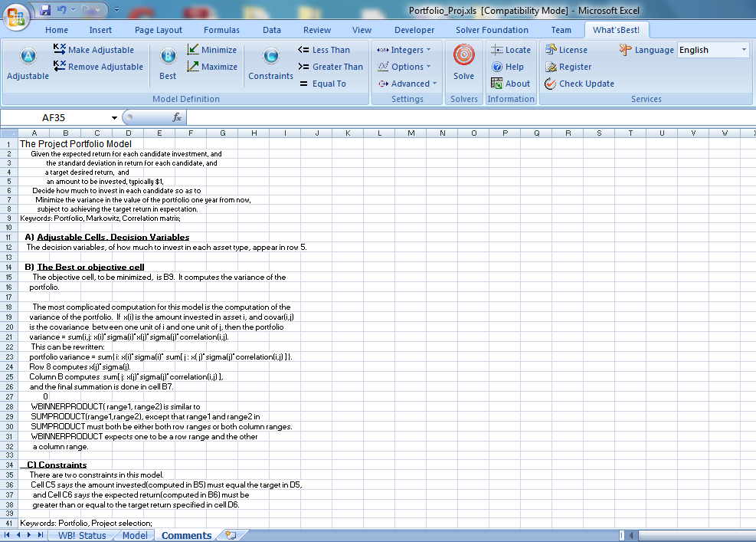Switch to the Model sheet tab
This screenshot has width=756, height=542.
[135, 535]
